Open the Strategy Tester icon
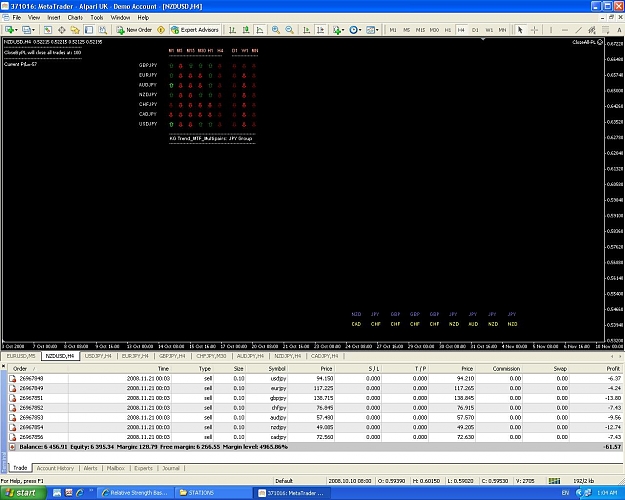The width and height of the screenshot is (625, 500). (103, 30)
